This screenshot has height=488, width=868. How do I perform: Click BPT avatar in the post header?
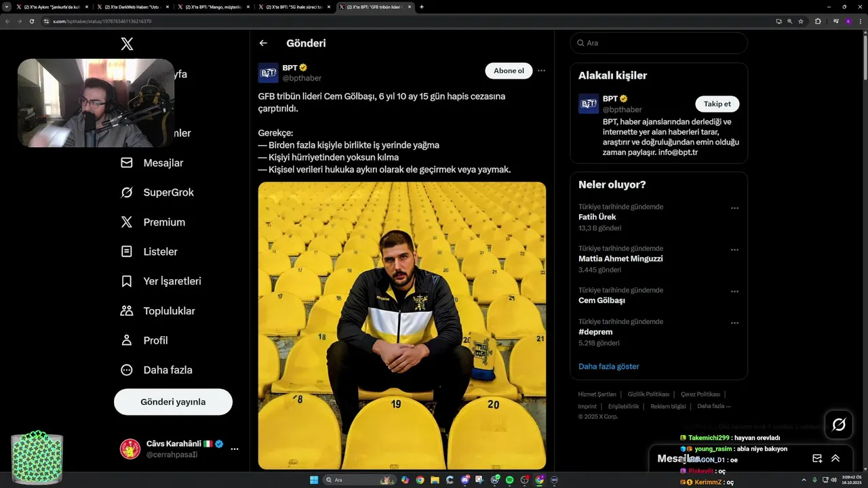click(x=268, y=73)
